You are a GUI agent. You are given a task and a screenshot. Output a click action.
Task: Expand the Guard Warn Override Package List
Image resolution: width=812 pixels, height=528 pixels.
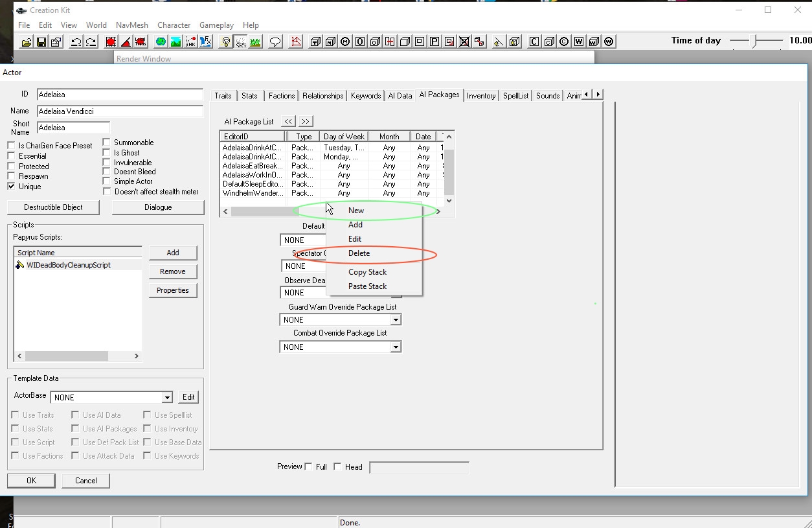pos(395,320)
